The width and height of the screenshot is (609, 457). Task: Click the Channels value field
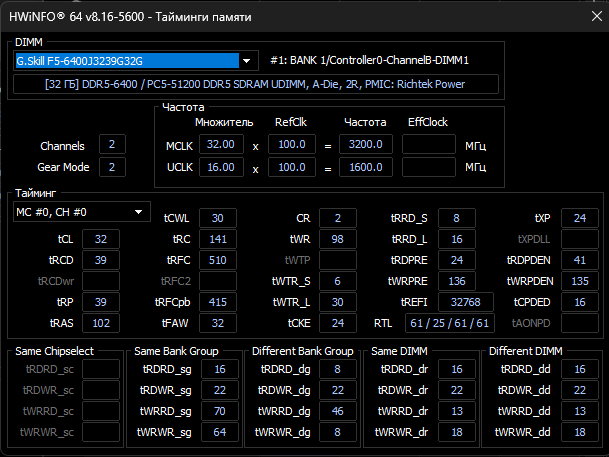pos(112,144)
